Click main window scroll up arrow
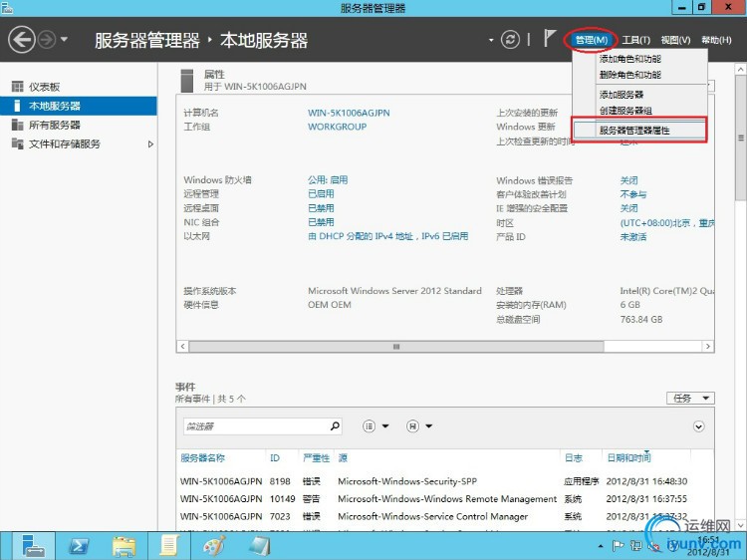Screen dimensions: 747x560 [741, 69]
